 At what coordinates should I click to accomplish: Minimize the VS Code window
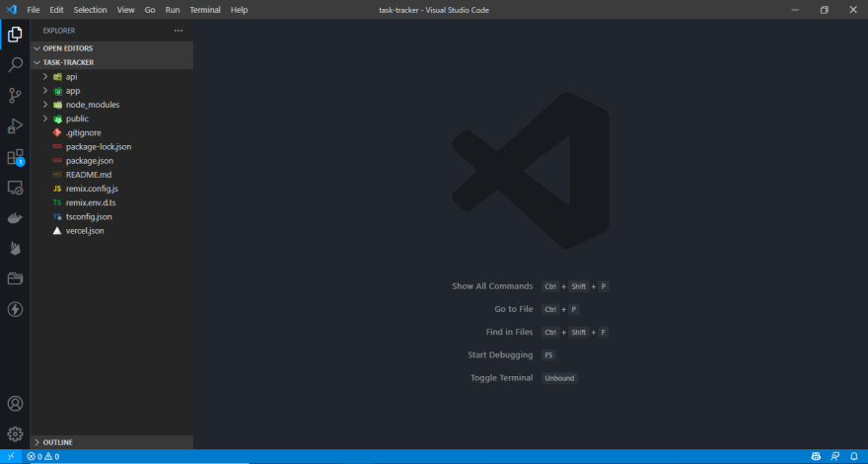click(795, 10)
